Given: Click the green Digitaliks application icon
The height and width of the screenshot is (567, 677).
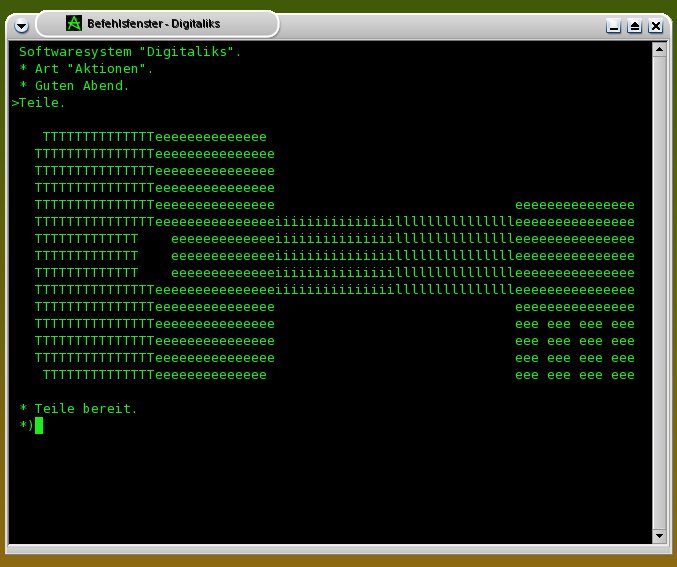Looking at the screenshot, I should 73,23.
